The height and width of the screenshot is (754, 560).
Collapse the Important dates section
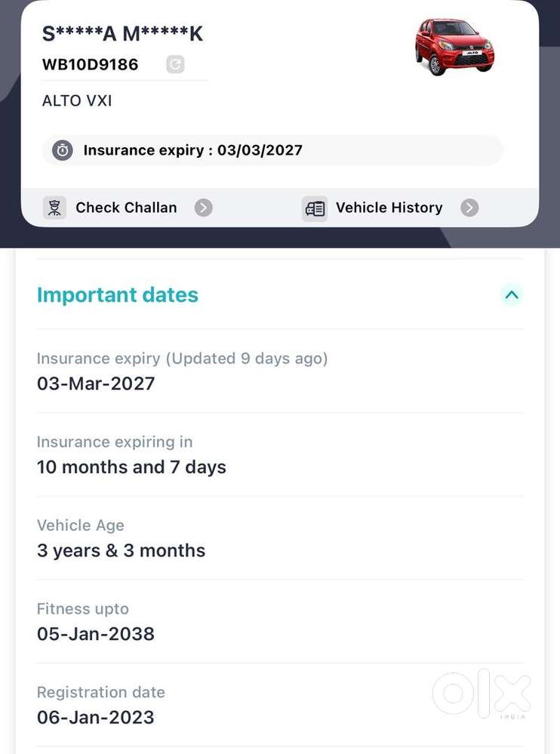512,295
